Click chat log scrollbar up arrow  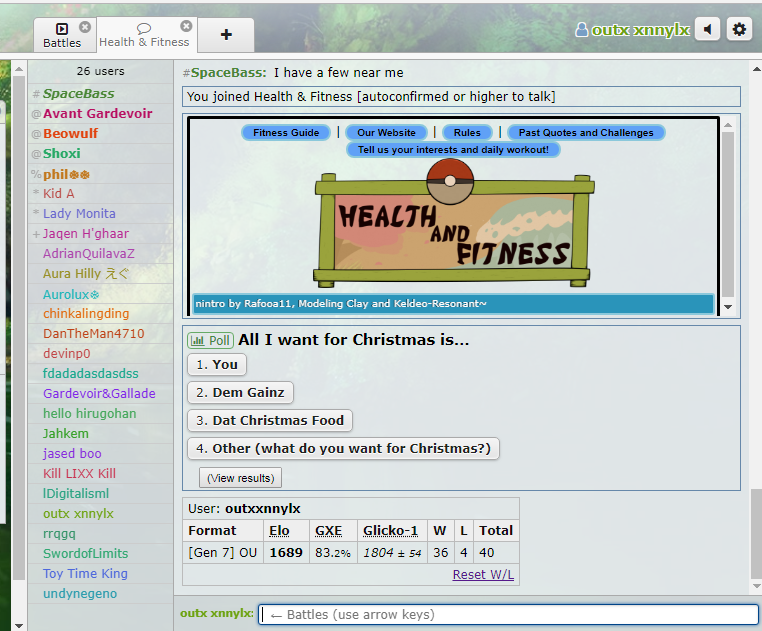click(x=757, y=70)
